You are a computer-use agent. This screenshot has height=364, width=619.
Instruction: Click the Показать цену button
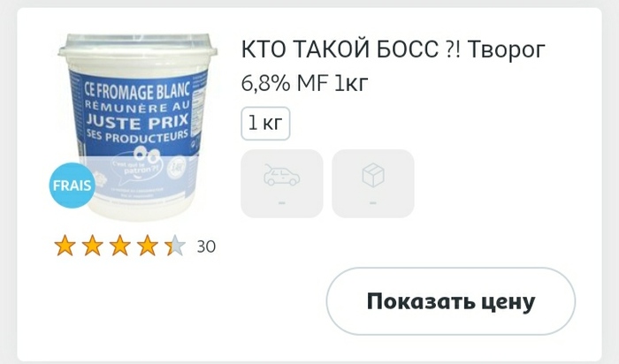(450, 301)
